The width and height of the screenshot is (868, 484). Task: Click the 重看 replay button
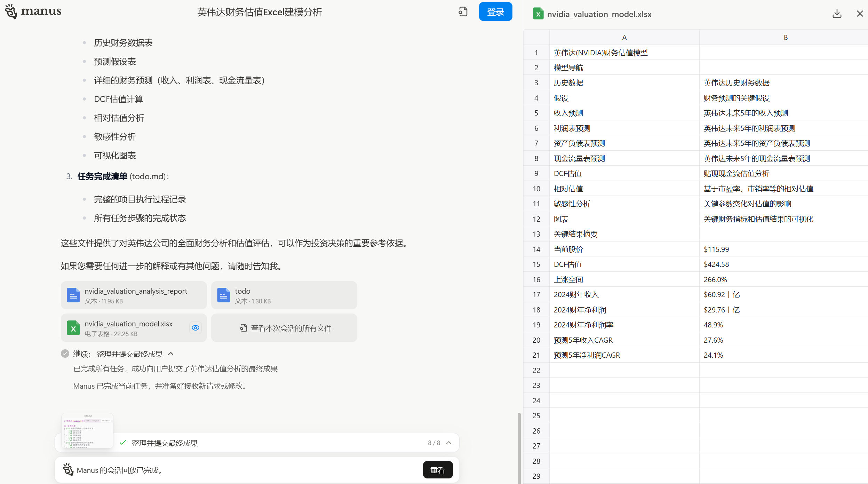pos(438,470)
